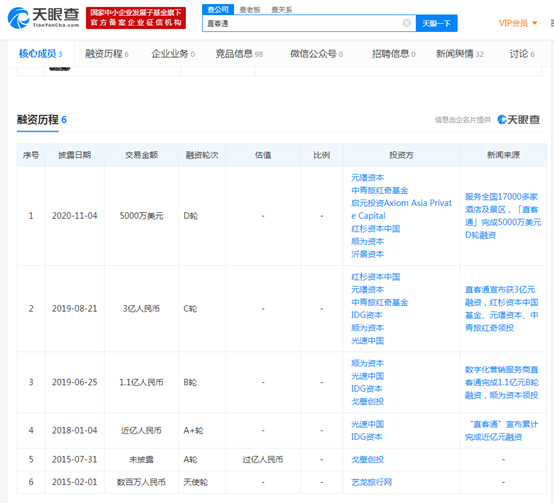Click the valuation cell 过亿人民币

click(x=263, y=459)
